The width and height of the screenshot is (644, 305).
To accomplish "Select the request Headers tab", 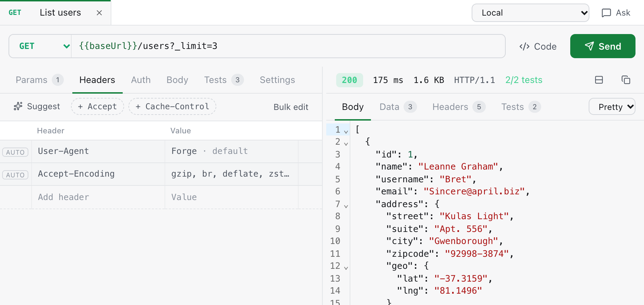I will 97,80.
